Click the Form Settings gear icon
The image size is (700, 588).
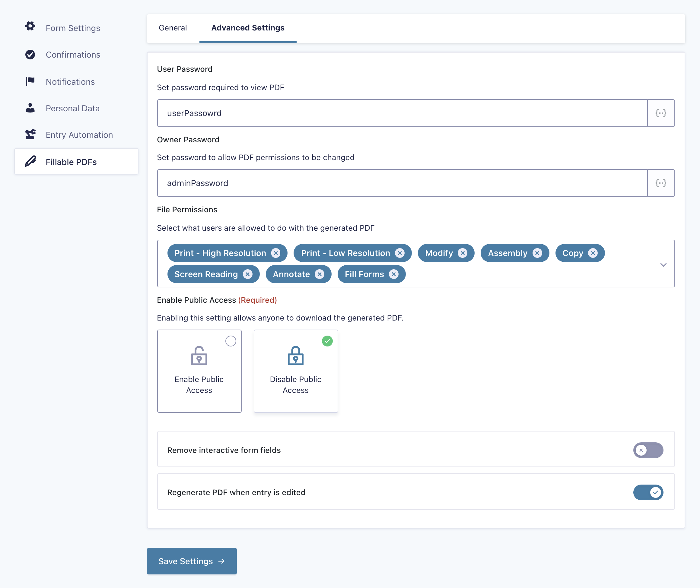(x=30, y=27)
